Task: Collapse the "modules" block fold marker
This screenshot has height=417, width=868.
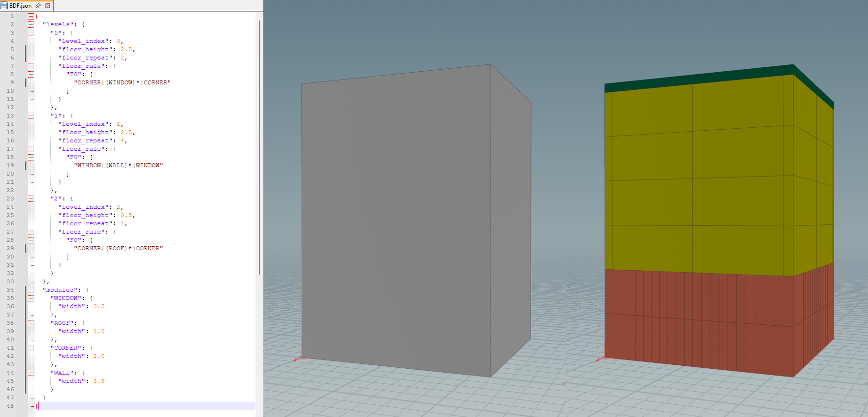Action: (31, 290)
